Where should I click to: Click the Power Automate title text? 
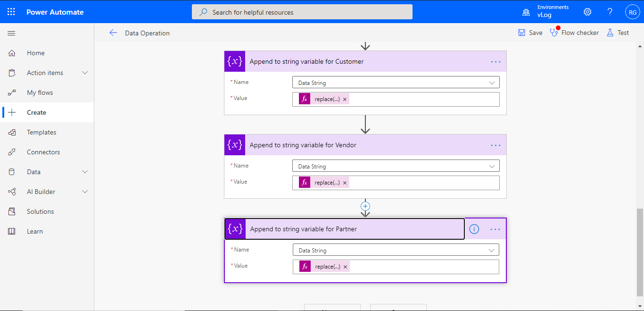click(55, 12)
